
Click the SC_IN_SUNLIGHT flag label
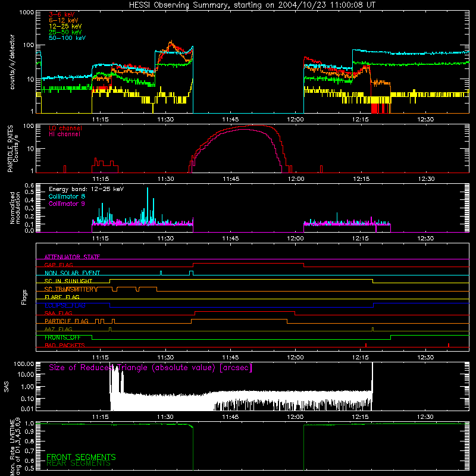(x=68, y=281)
